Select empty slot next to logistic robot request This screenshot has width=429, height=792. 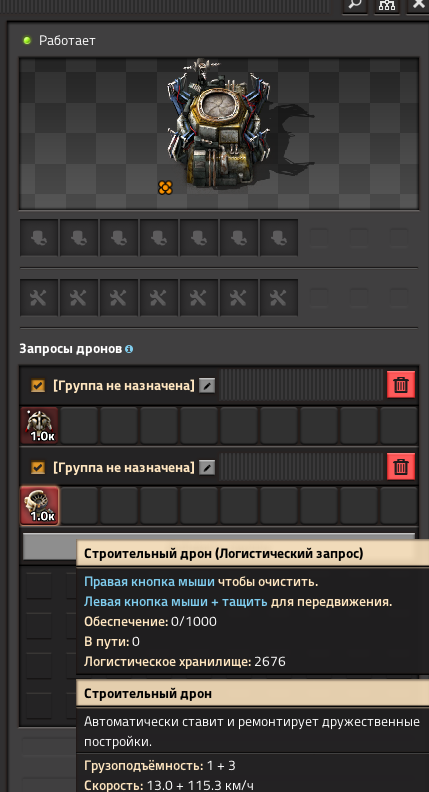click(x=79, y=425)
